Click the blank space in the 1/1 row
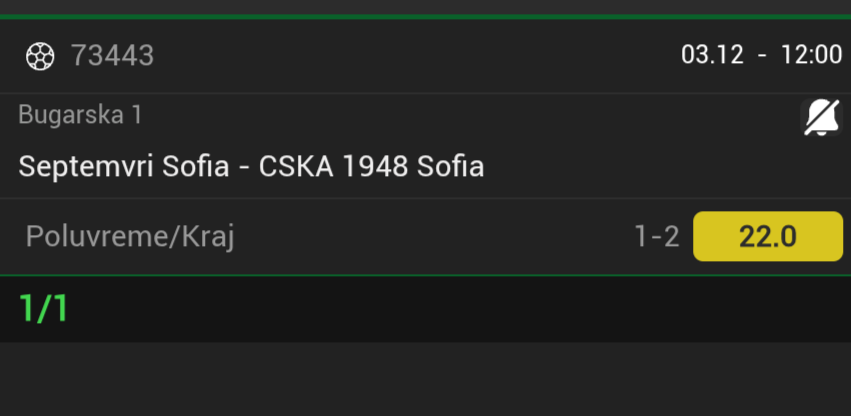The height and width of the screenshot is (416, 851). pos(450,309)
